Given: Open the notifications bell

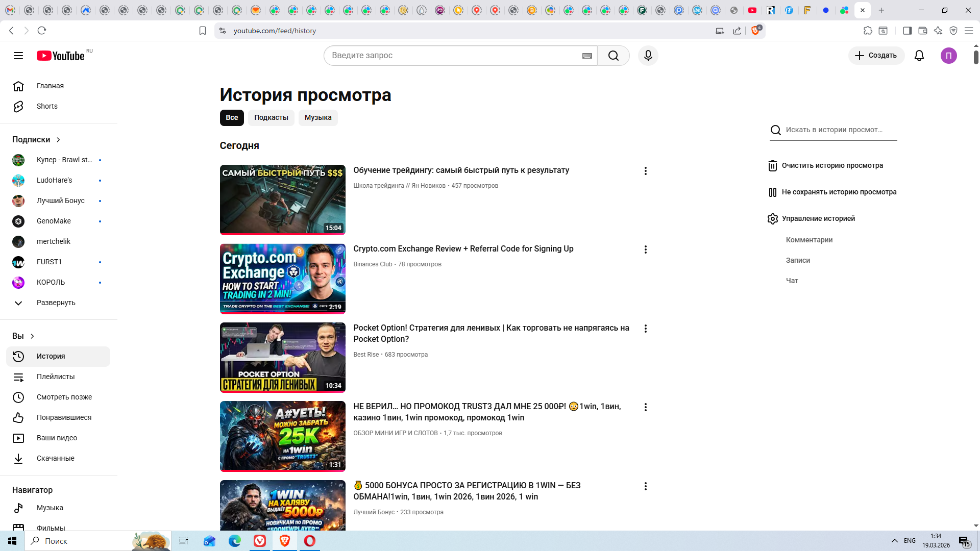Looking at the screenshot, I should (919, 56).
